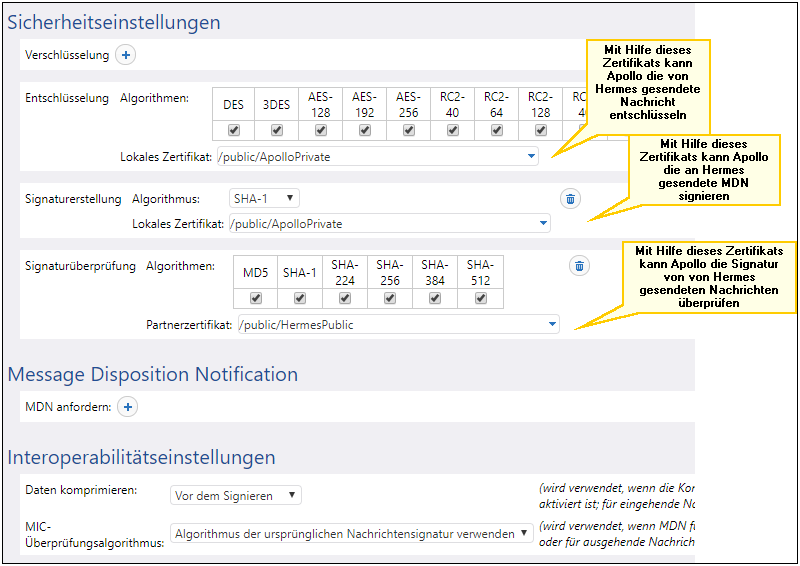Click the plus icon next to Verschlüsselung
The image size is (800, 566).
pyautogui.click(x=126, y=55)
